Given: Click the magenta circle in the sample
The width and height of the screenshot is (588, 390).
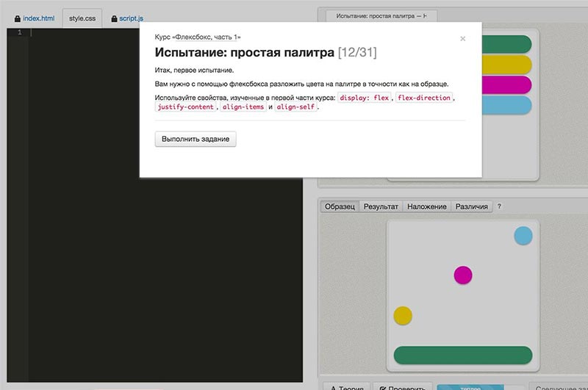Looking at the screenshot, I should tap(462, 275).
